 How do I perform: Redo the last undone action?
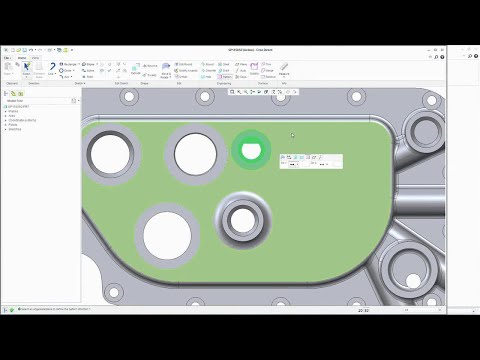coord(40,50)
